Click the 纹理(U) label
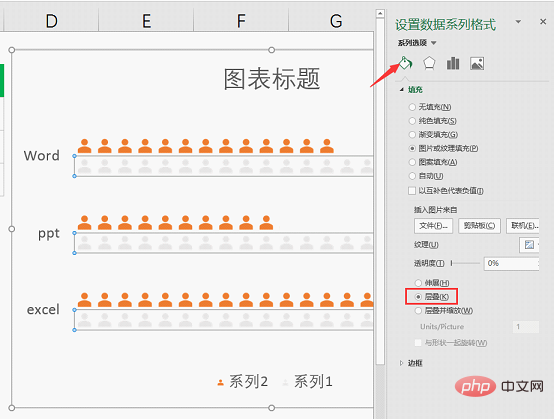 426,244
